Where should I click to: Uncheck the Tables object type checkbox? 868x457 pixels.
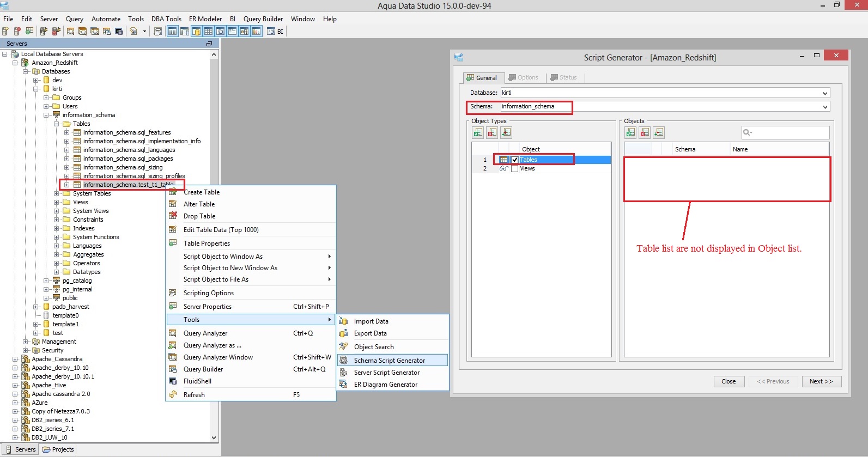click(x=515, y=160)
